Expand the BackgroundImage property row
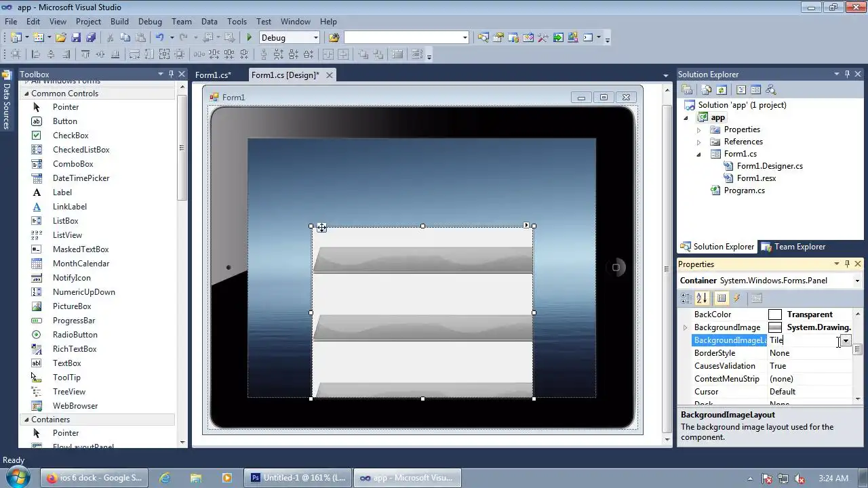Viewport: 868px width, 488px height. (x=685, y=327)
